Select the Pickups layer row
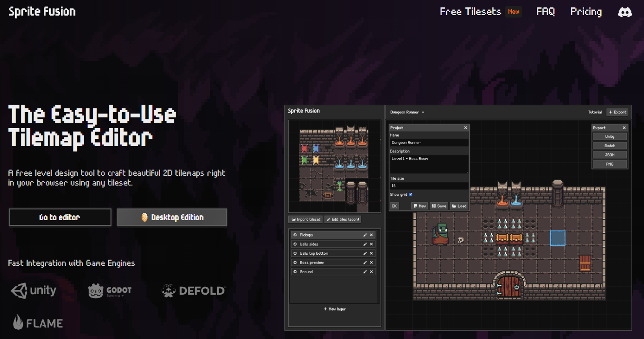The width and height of the screenshot is (644, 339). [x=333, y=235]
